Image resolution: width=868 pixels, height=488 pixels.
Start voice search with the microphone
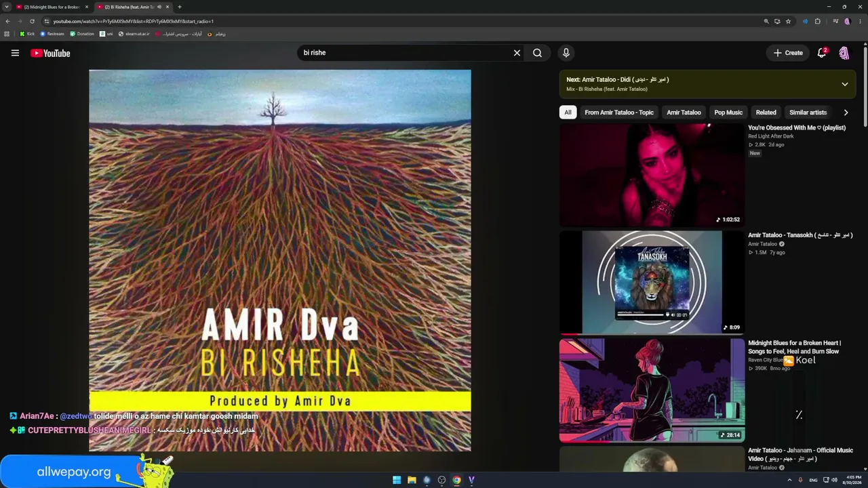[x=566, y=53]
